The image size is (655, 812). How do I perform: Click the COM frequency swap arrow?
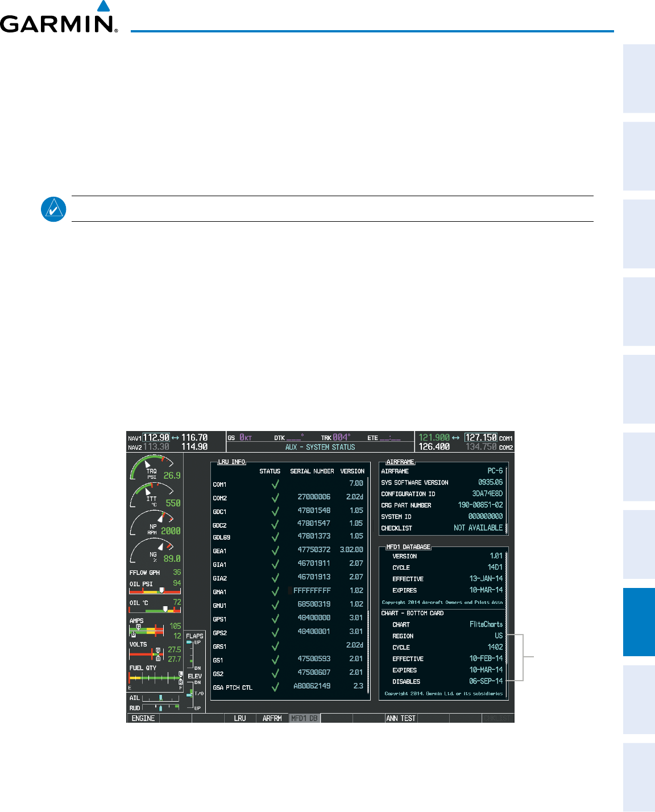coord(456,438)
